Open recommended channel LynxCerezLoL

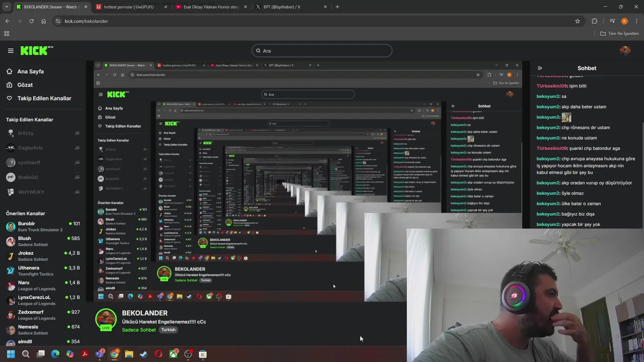[x=43, y=300]
